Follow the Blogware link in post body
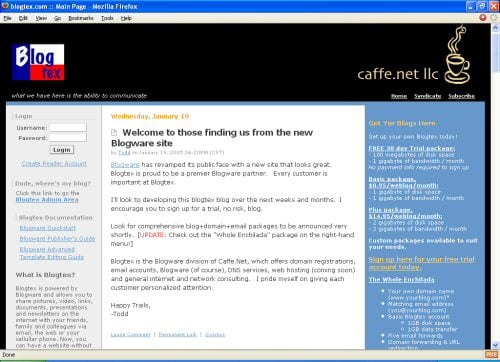The width and height of the screenshot is (500, 362). click(x=125, y=165)
